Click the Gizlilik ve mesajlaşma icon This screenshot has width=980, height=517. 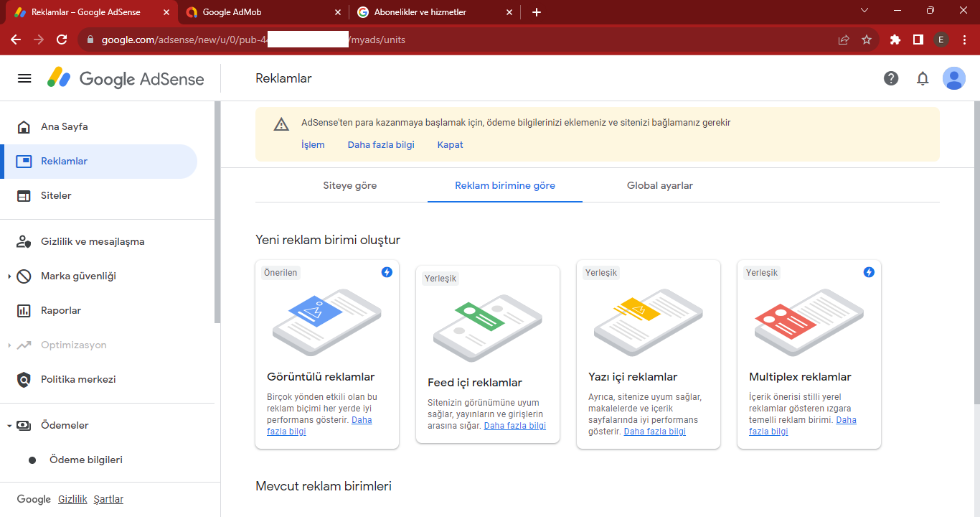point(24,242)
